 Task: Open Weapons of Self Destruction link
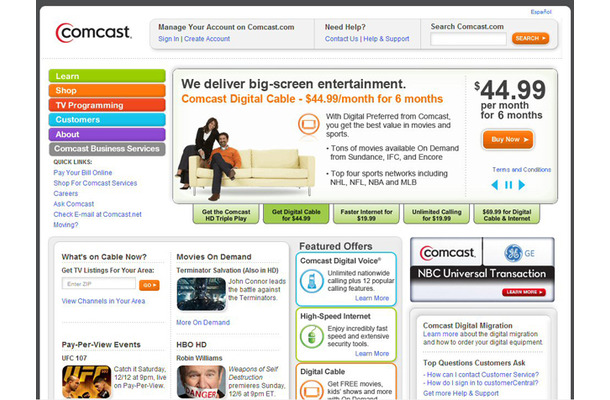[x=253, y=373]
